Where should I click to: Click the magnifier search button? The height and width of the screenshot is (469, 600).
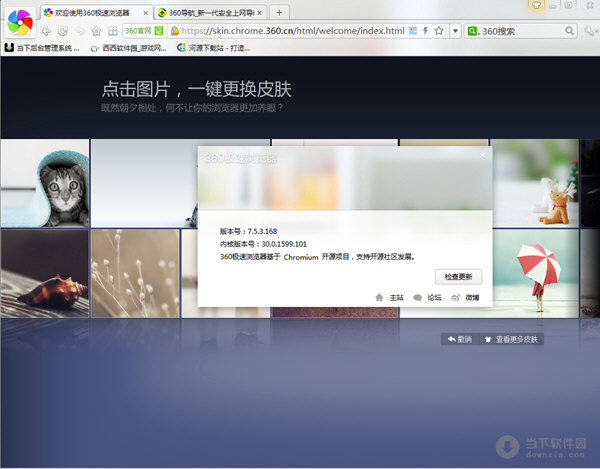569,31
